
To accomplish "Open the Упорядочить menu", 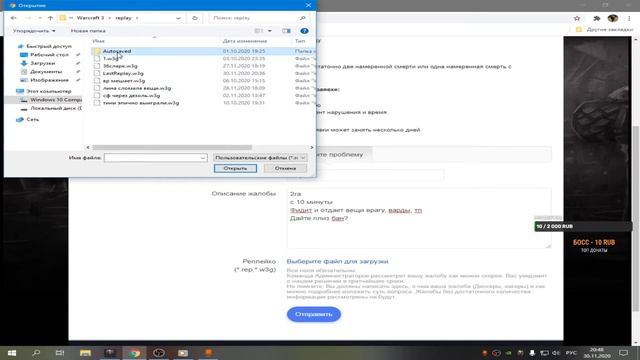I will click(34, 31).
